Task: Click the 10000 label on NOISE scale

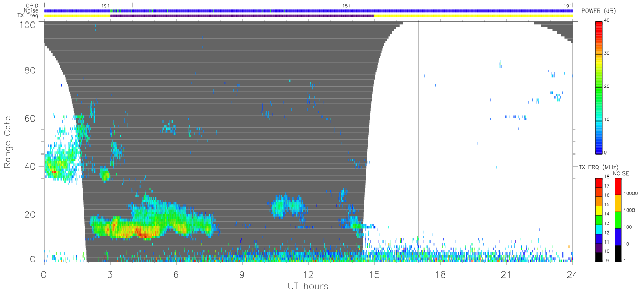Action: coord(632,193)
